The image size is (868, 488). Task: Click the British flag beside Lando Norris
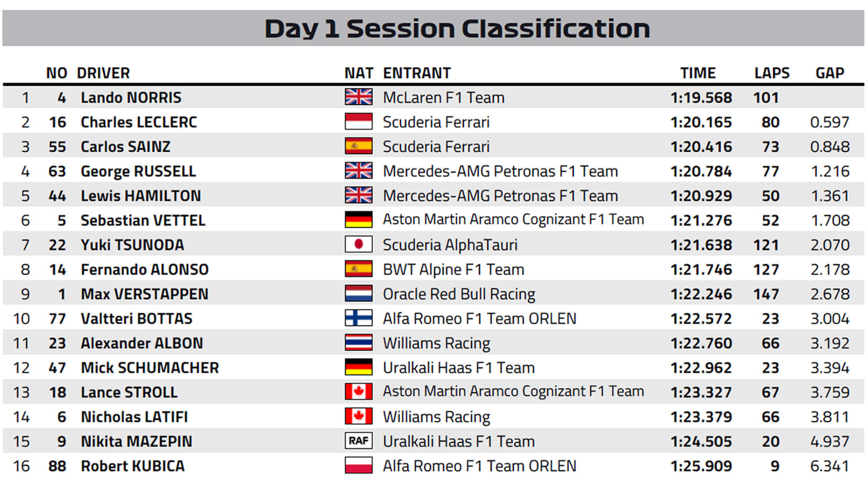coord(358,97)
